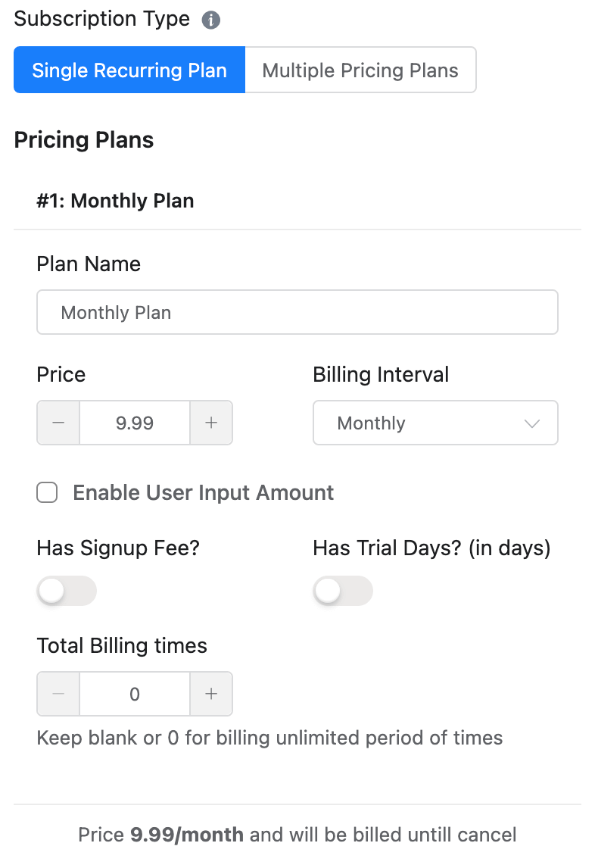The width and height of the screenshot is (598, 868).
Task: Click the Enable User Input Amount label
Action: click(203, 493)
